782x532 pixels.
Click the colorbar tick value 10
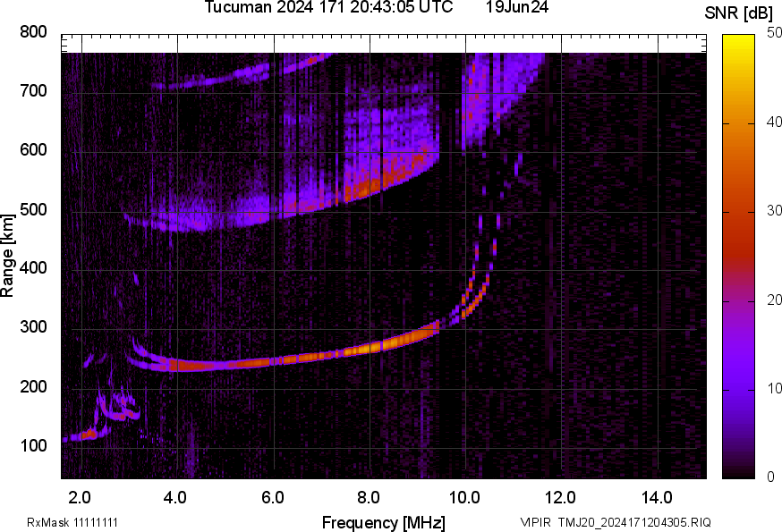(774, 388)
